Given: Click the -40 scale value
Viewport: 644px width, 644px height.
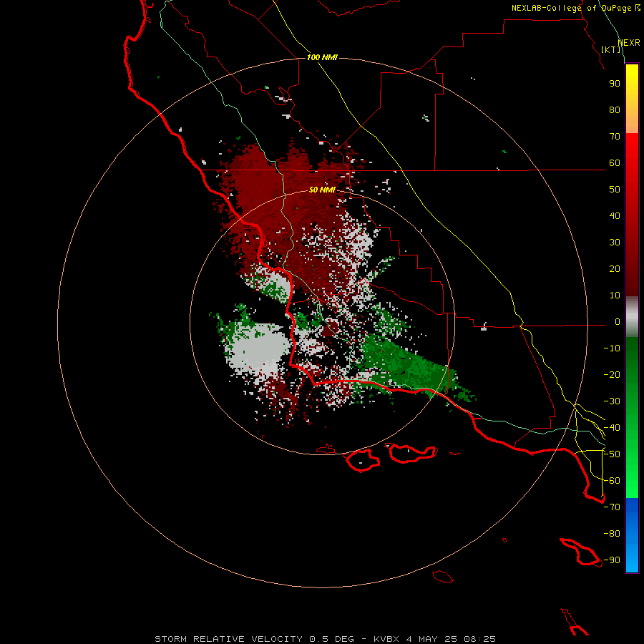Looking at the screenshot, I should coord(612,428).
